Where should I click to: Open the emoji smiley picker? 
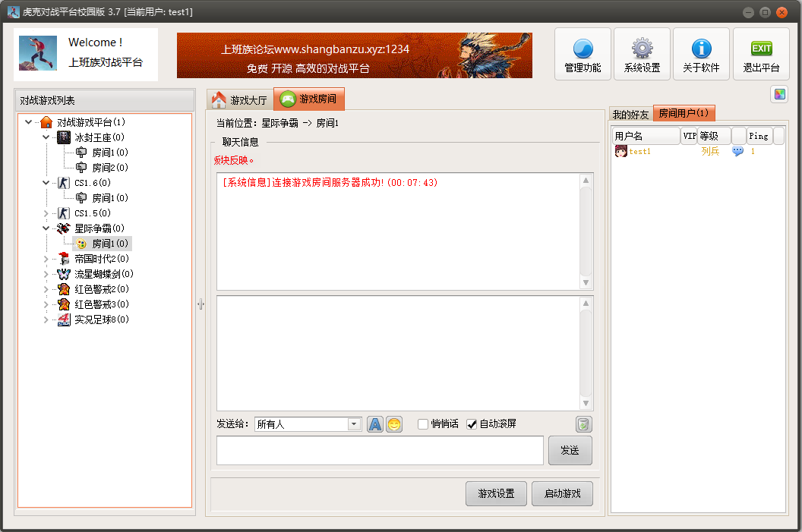(394, 424)
